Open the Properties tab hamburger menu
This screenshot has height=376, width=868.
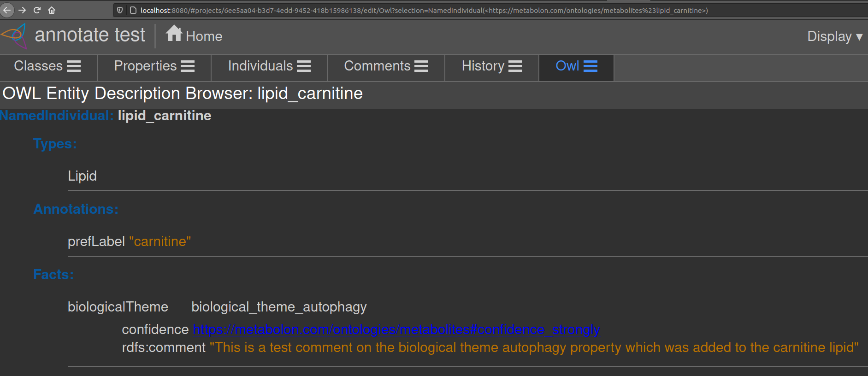[189, 66]
